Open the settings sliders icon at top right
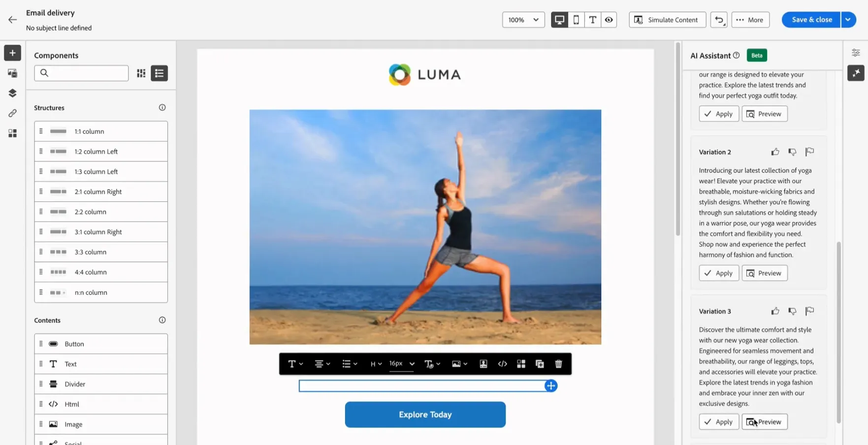Screen dimensions: 868x445 pyautogui.click(x=856, y=53)
